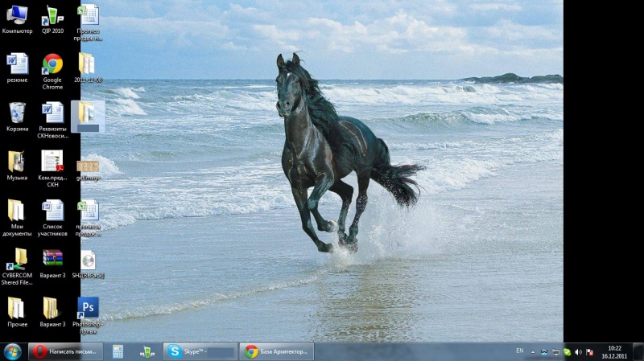The width and height of the screenshot is (644, 361).
Task: Select the Компьютер desktop icon
Action: click(17, 16)
